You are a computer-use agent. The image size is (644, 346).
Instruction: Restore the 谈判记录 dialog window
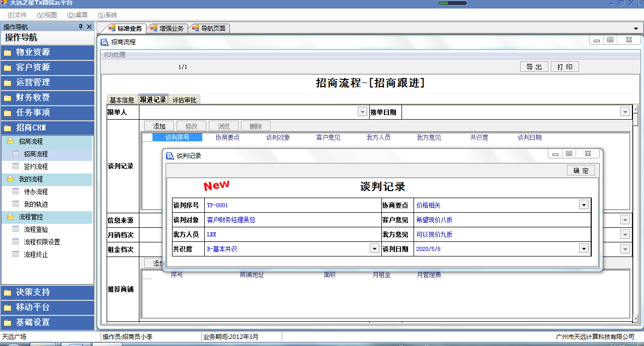569,154
